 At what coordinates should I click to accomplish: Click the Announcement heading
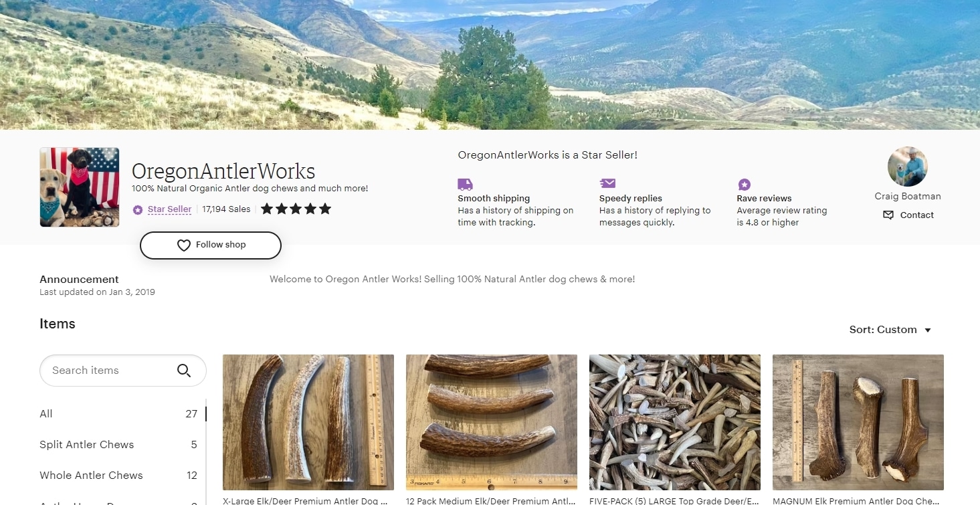(x=79, y=280)
